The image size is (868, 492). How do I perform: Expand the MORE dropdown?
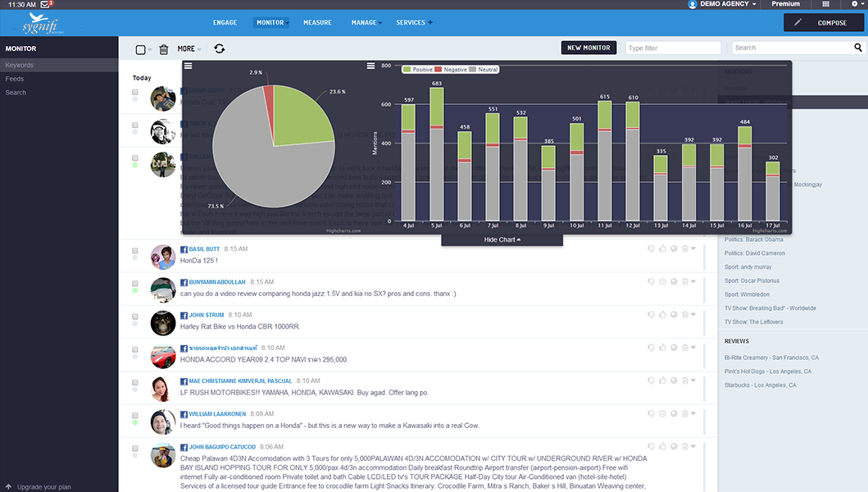pos(189,49)
